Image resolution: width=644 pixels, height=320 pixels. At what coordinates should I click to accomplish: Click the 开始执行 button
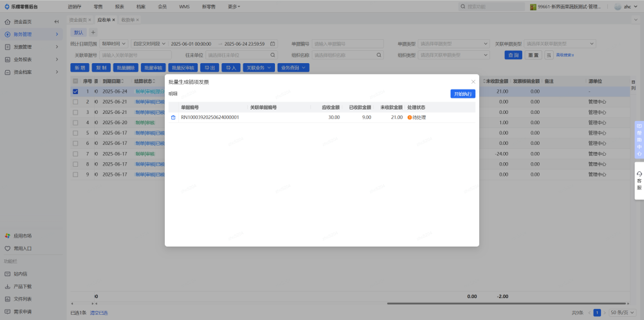462,93
